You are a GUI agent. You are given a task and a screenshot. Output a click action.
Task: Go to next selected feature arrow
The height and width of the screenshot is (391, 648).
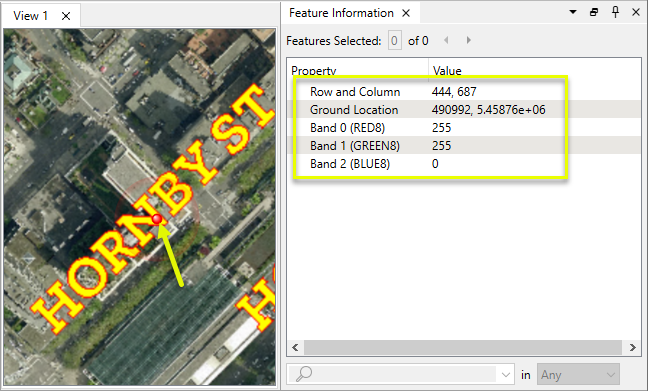(468, 40)
